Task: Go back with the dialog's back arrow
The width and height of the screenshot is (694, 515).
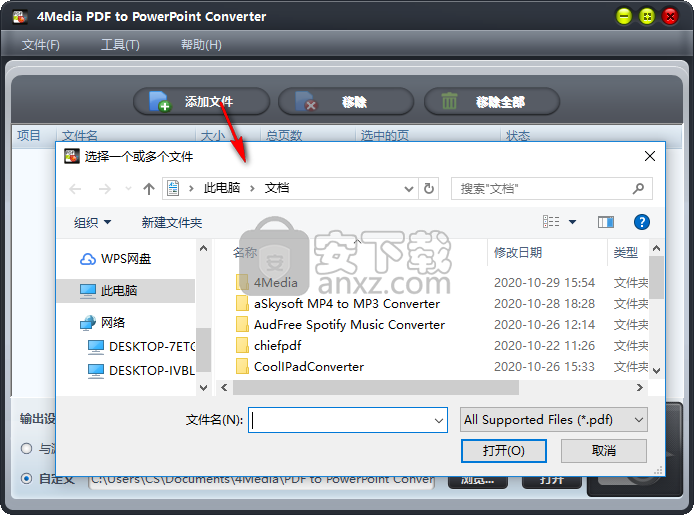Action: 75,189
